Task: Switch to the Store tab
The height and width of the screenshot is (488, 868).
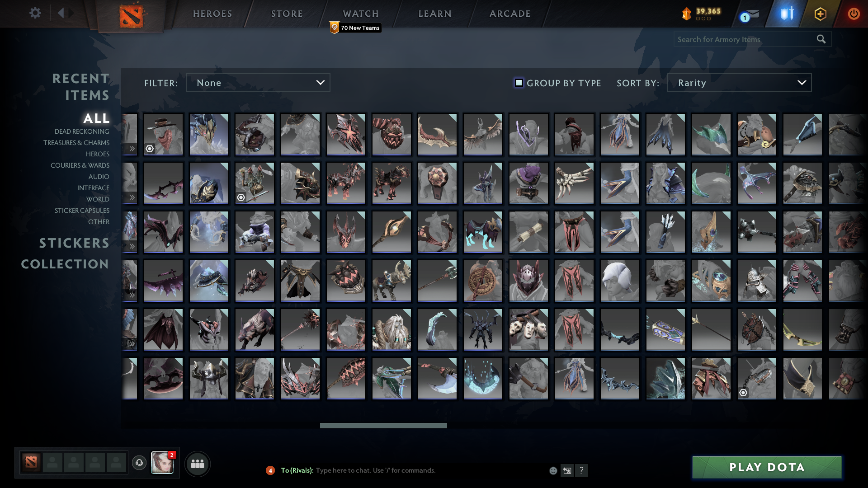Action: pyautogui.click(x=287, y=13)
